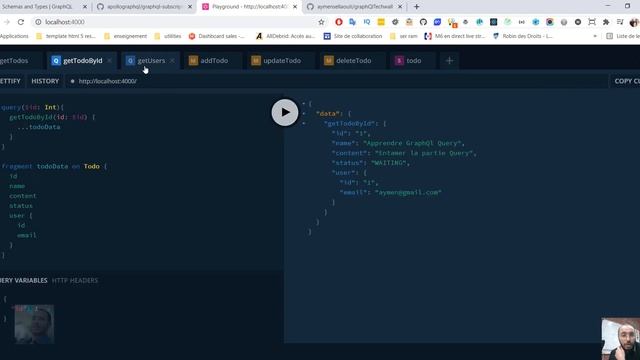Open the getUsers query tab
Screen dimensions: 640x360
point(150,60)
